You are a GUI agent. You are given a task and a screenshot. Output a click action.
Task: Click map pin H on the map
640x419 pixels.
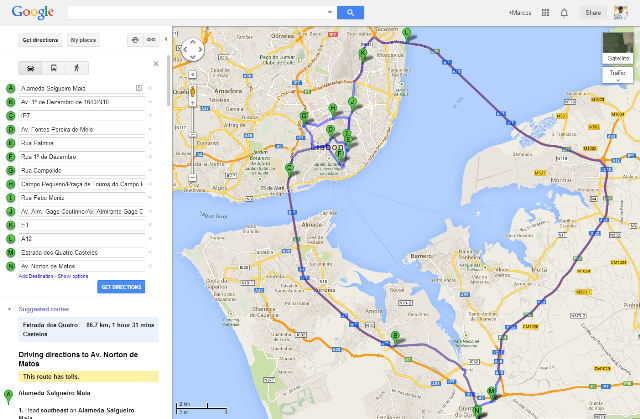coord(333,110)
